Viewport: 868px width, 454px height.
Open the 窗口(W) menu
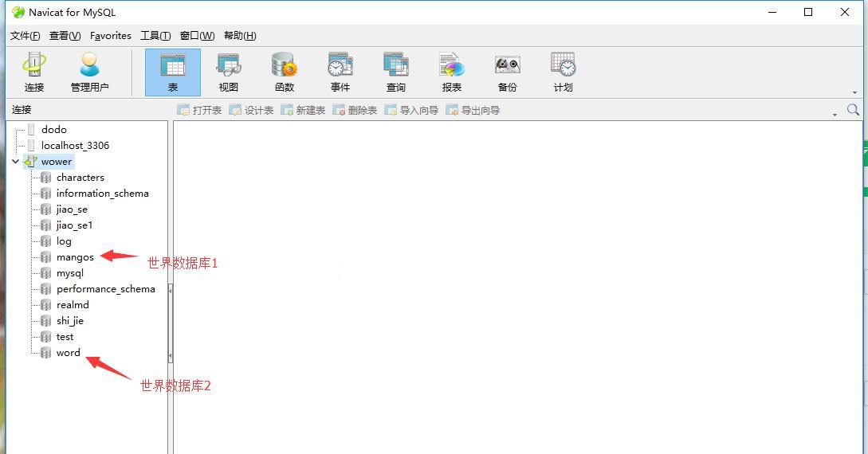pyautogui.click(x=197, y=36)
